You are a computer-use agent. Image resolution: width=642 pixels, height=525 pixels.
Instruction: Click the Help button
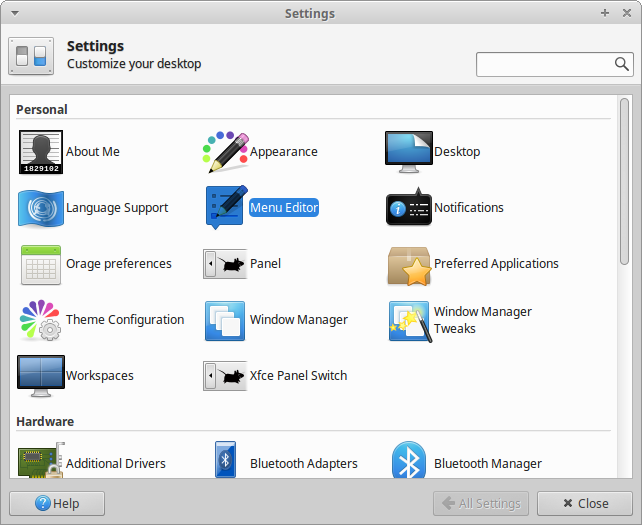(x=57, y=503)
